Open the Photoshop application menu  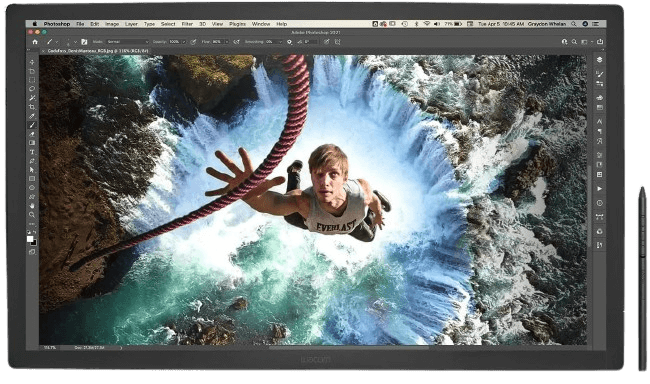tap(57, 24)
